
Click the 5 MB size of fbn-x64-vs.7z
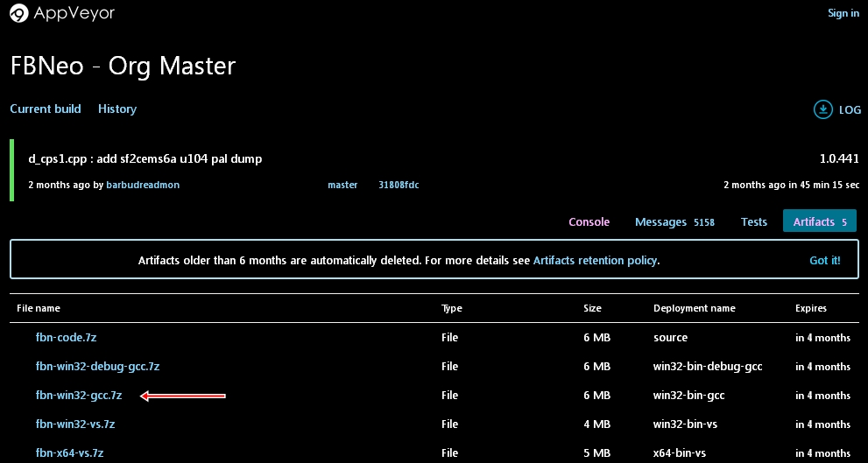click(x=596, y=453)
